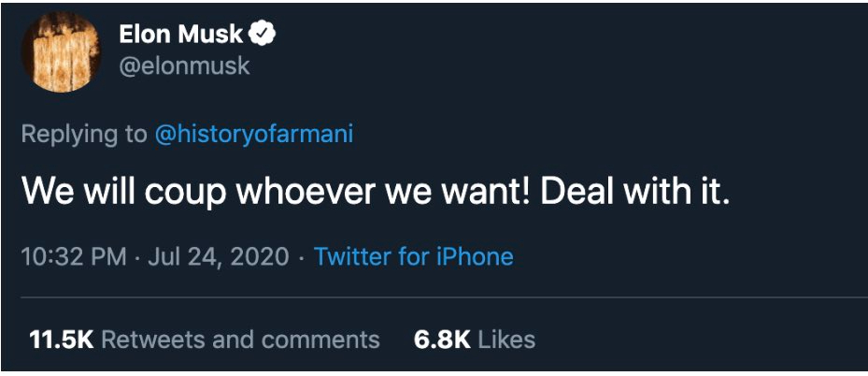Open the Twitter for iPhone source link
Screen dimensions: 868x376
tap(414, 256)
